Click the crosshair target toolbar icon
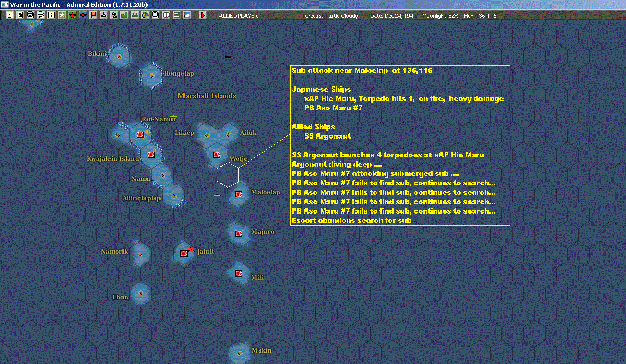The height and width of the screenshot is (364, 626). tap(155, 15)
